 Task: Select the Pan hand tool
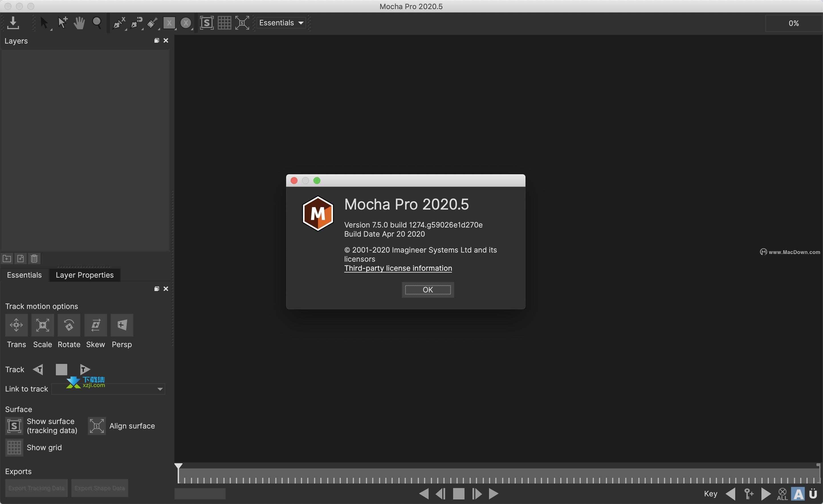click(x=79, y=23)
